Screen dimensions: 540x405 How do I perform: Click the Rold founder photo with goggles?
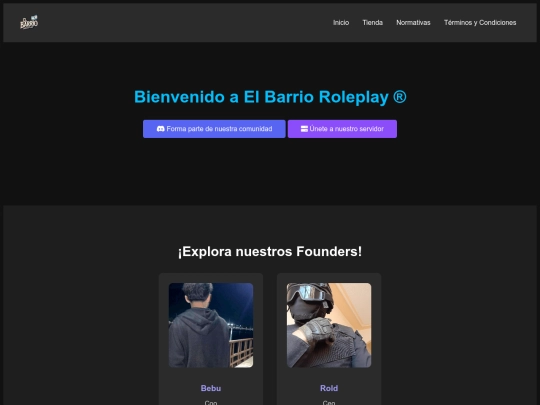pyautogui.click(x=329, y=325)
